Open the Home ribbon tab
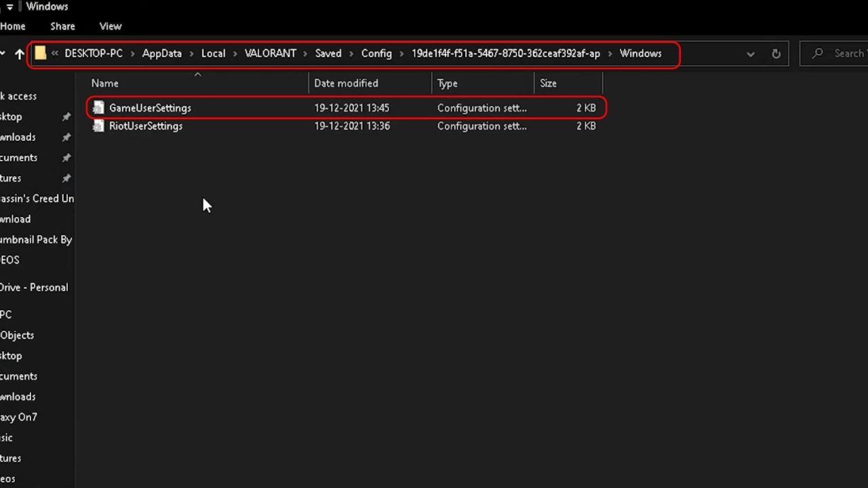Viewport: 868px width, 488px height. tap(12, 26)
